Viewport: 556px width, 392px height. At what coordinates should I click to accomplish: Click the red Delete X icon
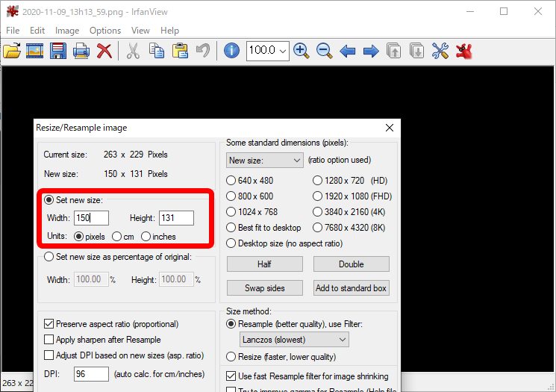click(x=104, y=51)
